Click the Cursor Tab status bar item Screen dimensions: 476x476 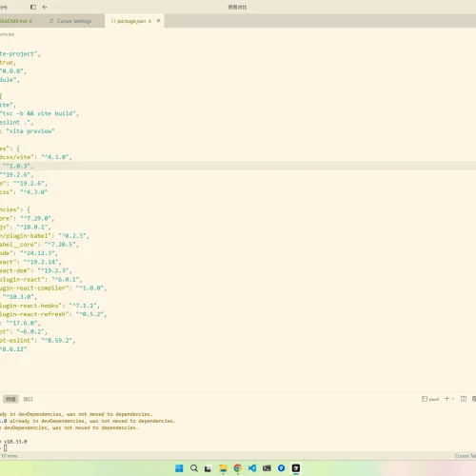coord(466,456)
